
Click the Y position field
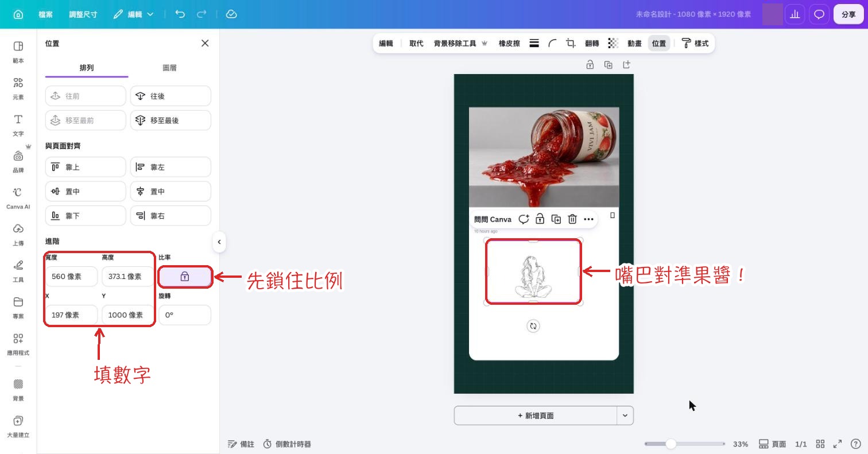pos(128,315)
